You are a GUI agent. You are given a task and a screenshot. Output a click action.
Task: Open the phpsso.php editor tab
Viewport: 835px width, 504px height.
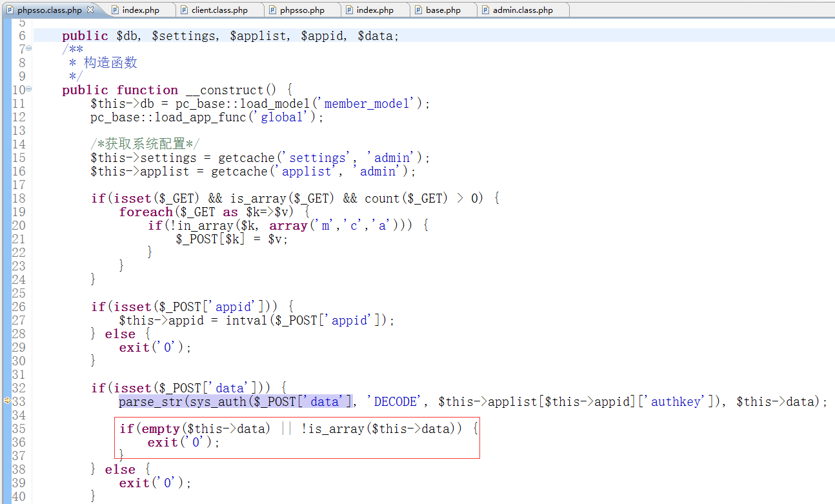point(302,10)
